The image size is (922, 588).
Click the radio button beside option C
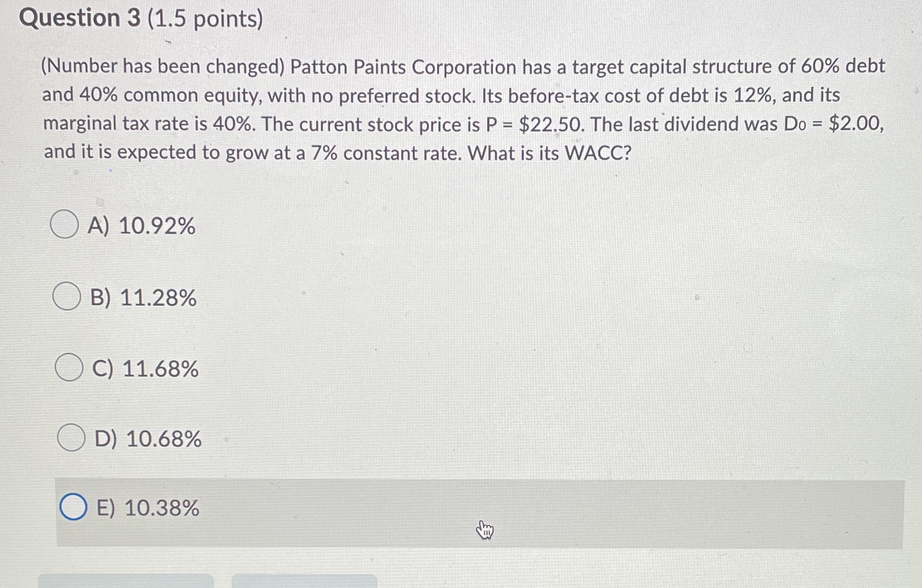[x=69, y=368]
